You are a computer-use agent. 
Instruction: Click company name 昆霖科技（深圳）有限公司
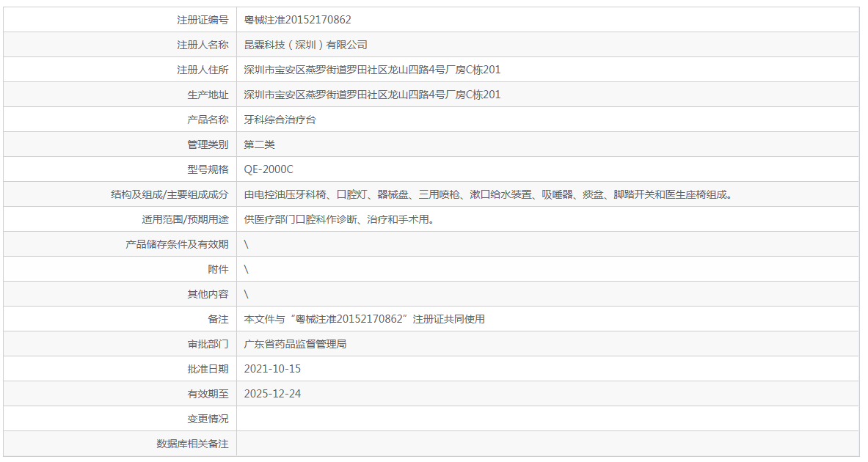click(x=305, y=45)
